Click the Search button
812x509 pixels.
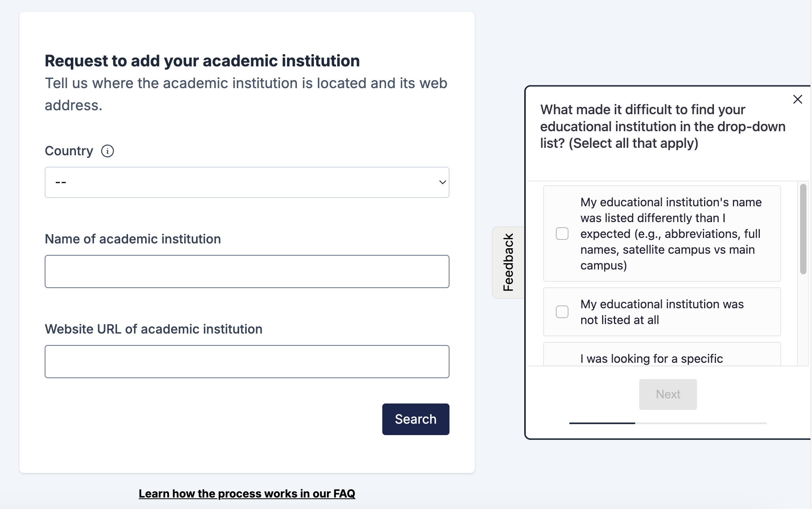pyautogui.click(x=416, y=419)
